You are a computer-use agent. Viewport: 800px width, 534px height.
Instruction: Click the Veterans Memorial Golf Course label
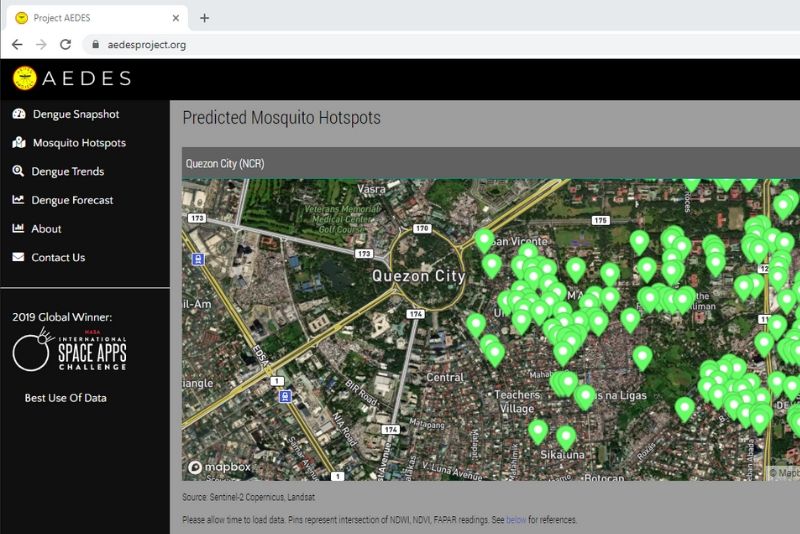(x=342, y=219)
